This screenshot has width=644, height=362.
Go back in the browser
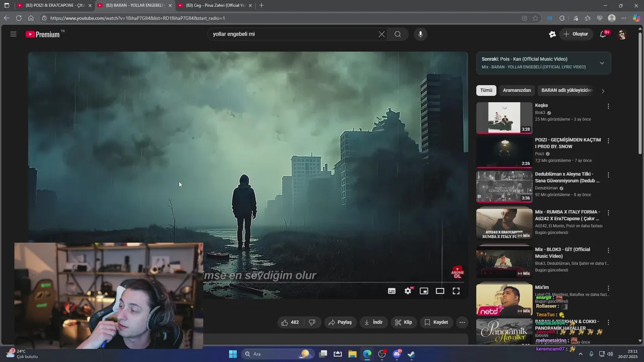click(7, 18)
